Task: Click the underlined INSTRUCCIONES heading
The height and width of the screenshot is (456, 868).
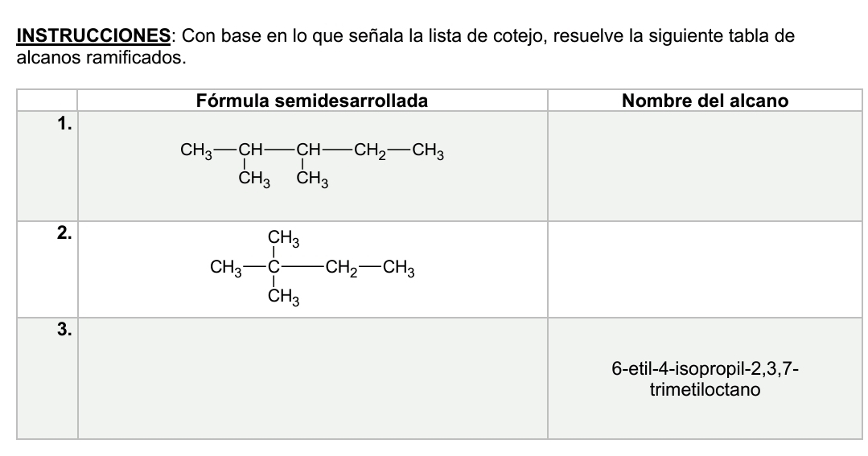Action: pos(94,36)
